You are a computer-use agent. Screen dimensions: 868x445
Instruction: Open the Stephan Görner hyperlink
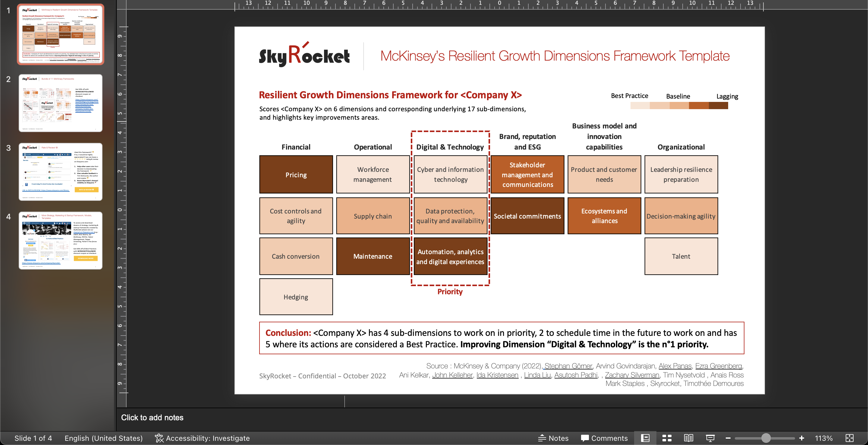[568, 366]
